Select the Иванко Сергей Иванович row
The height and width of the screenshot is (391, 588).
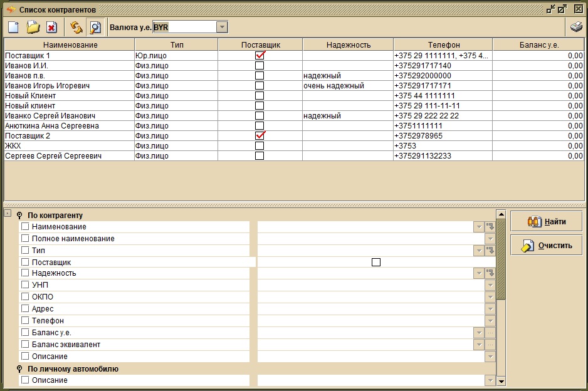(295, 116)
